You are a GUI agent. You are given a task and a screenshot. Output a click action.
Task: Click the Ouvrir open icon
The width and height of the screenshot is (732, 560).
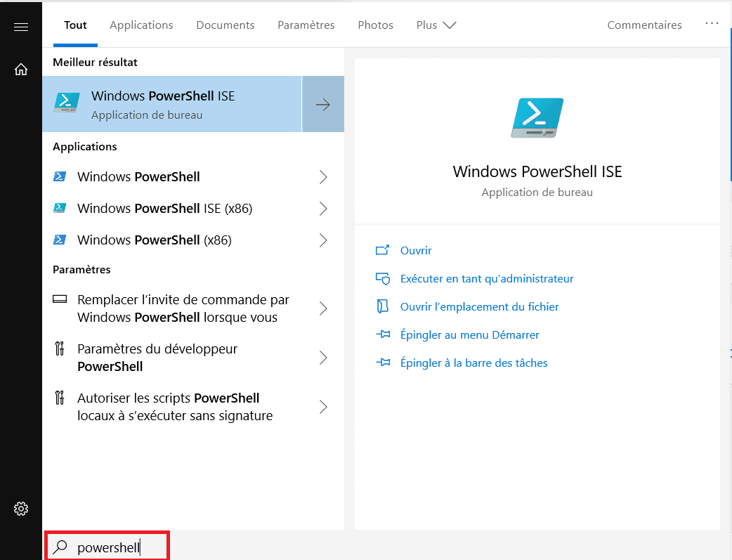coord(382,250)
